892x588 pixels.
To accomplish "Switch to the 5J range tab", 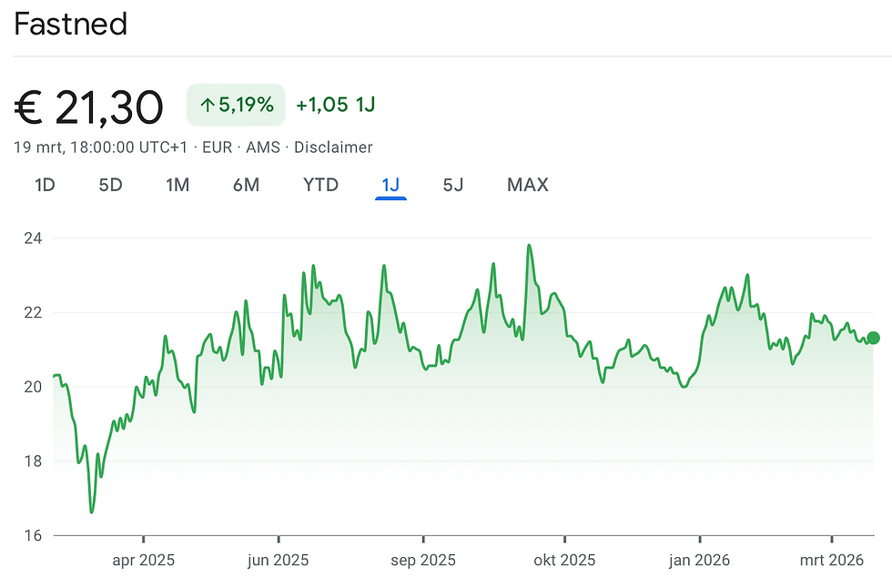I will 453,185.
